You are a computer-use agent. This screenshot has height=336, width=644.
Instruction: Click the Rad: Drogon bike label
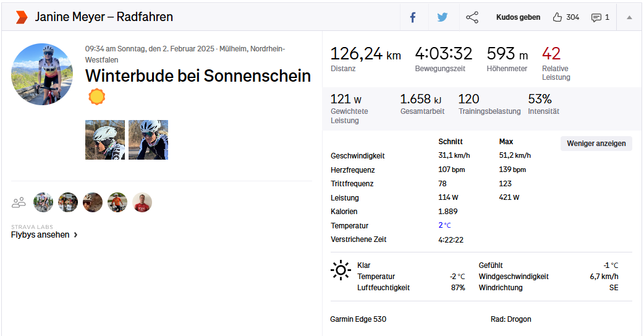coord(511,319)
